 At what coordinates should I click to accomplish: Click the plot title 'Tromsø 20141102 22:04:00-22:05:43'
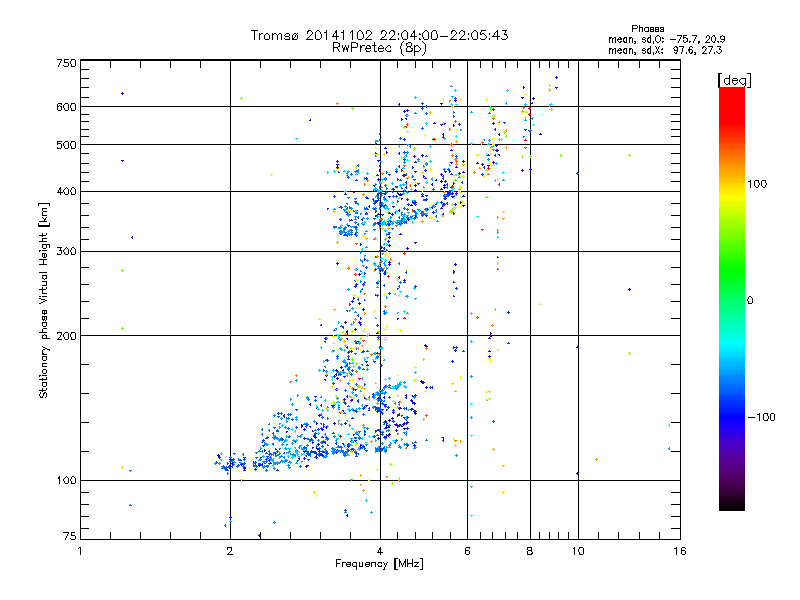point(379,35)
